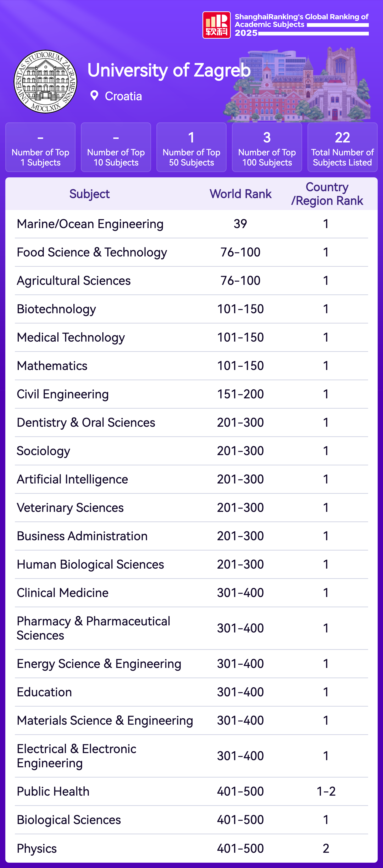Select the Number of Top 100 Subjects card

click(267, 147)
